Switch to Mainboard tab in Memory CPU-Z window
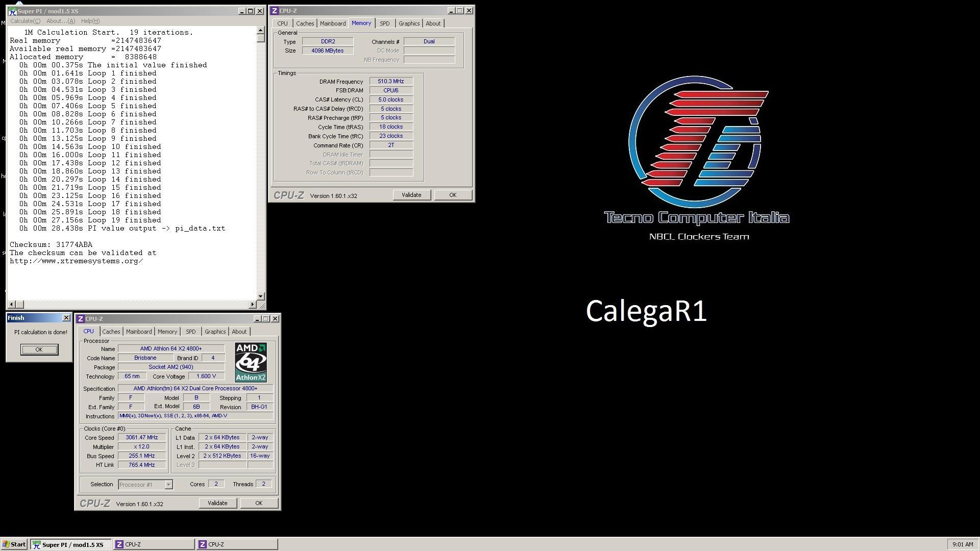 pyautogui.click(x=333, y=23)
